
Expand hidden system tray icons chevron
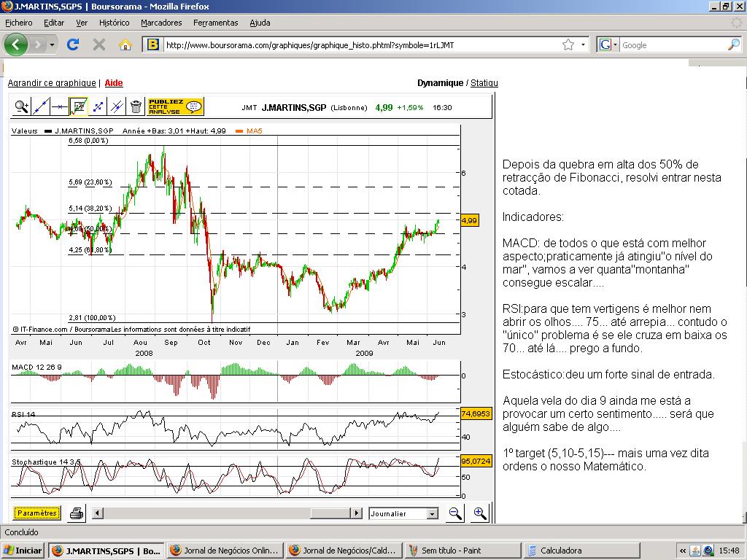[683, 551]
